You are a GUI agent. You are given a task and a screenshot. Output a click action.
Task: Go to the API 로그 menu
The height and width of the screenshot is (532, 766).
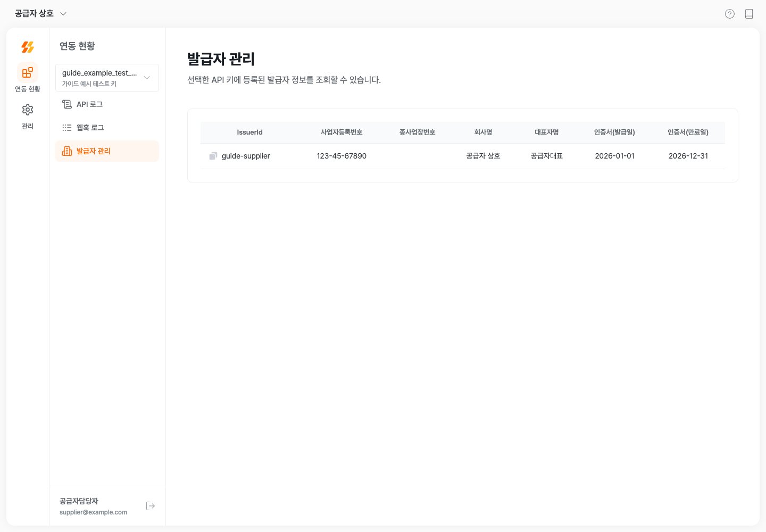107,104
